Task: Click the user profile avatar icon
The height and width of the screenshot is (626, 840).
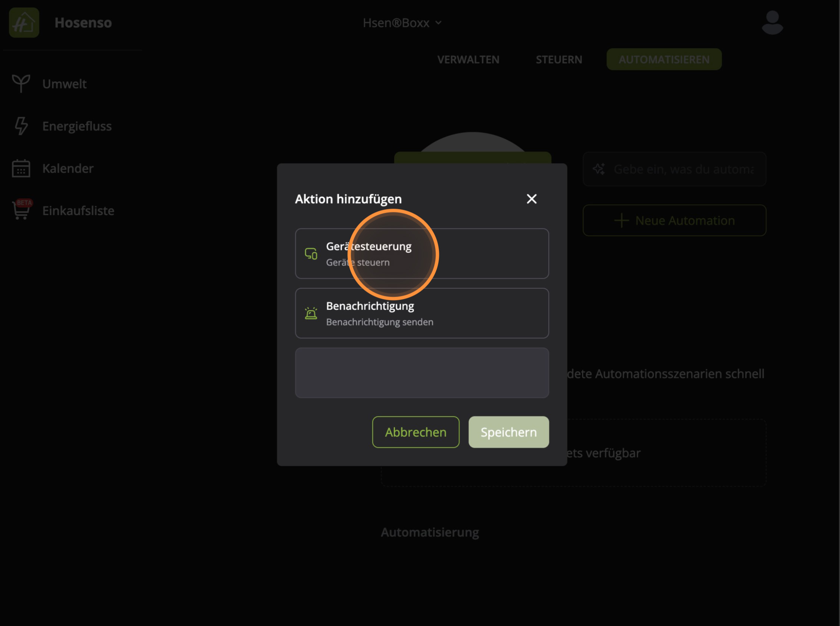Action: tap(772, 23)
